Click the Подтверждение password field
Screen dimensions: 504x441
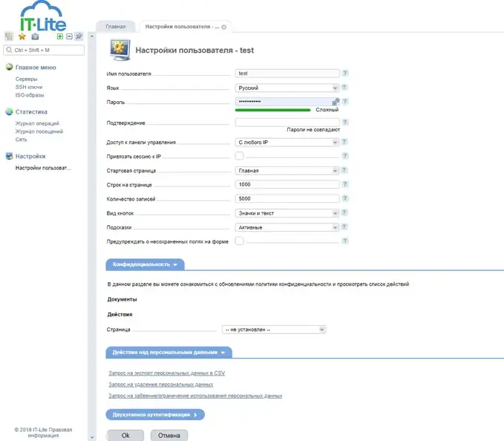(x=287, y=122)
